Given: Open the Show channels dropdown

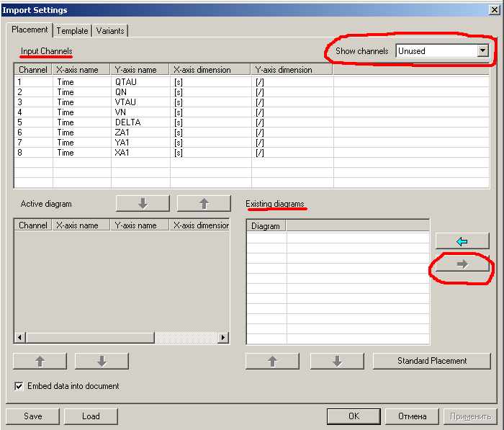Looking at the screenshot, I should click(482, 51).
